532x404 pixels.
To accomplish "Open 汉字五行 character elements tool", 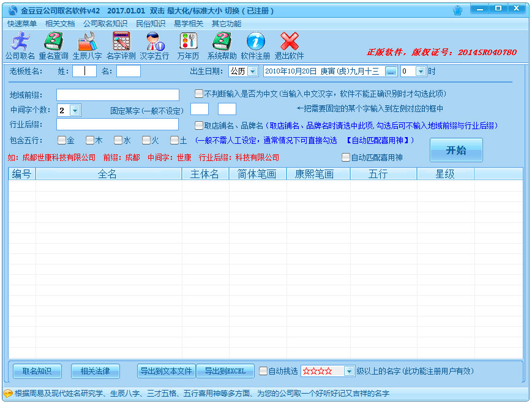I will point(154,42).
